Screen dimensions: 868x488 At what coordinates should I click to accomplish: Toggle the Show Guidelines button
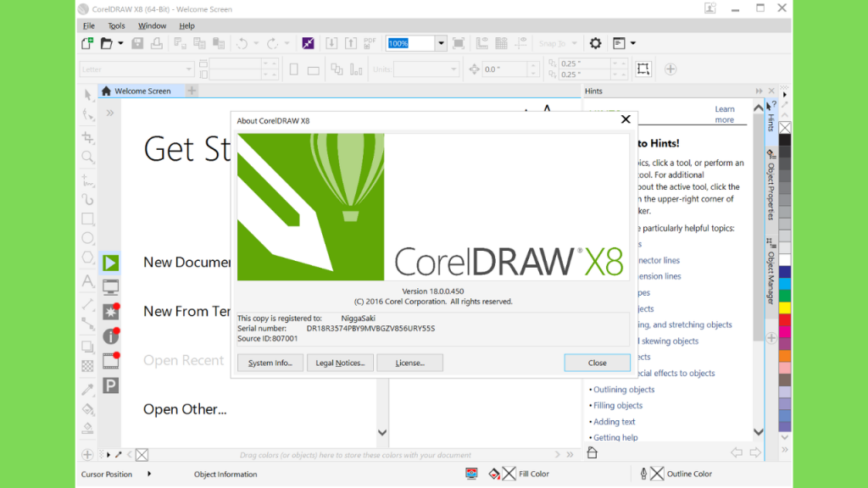(x=521, y=43)
